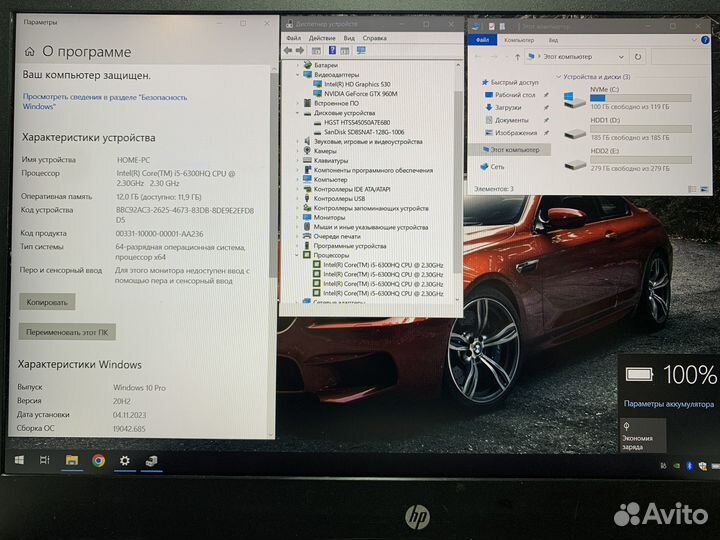Toggle the Экономия заряда tile

[642, 435]
